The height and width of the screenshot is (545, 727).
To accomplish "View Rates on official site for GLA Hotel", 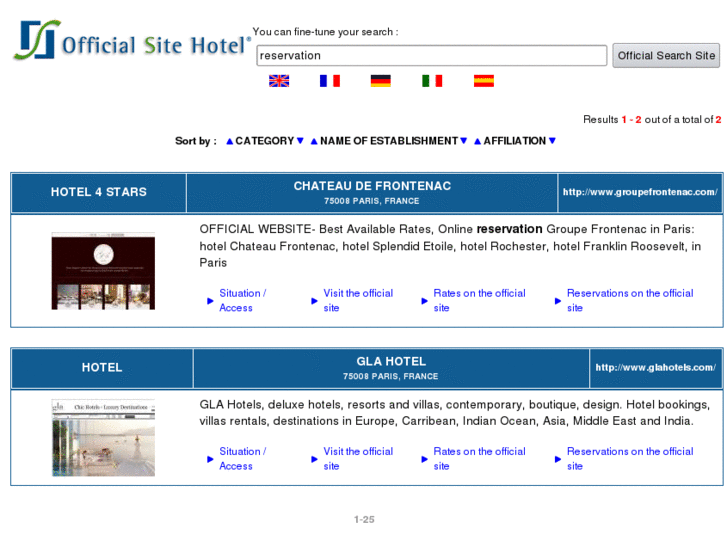I will click(479, 459).
